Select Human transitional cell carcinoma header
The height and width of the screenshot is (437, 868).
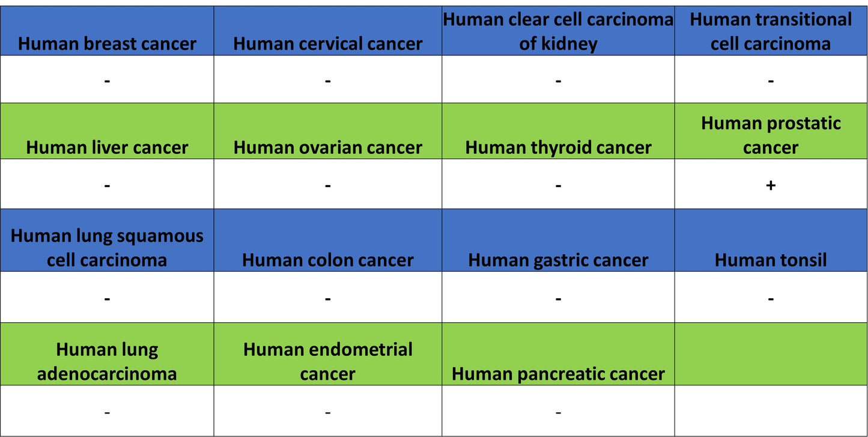pos(771,31)
